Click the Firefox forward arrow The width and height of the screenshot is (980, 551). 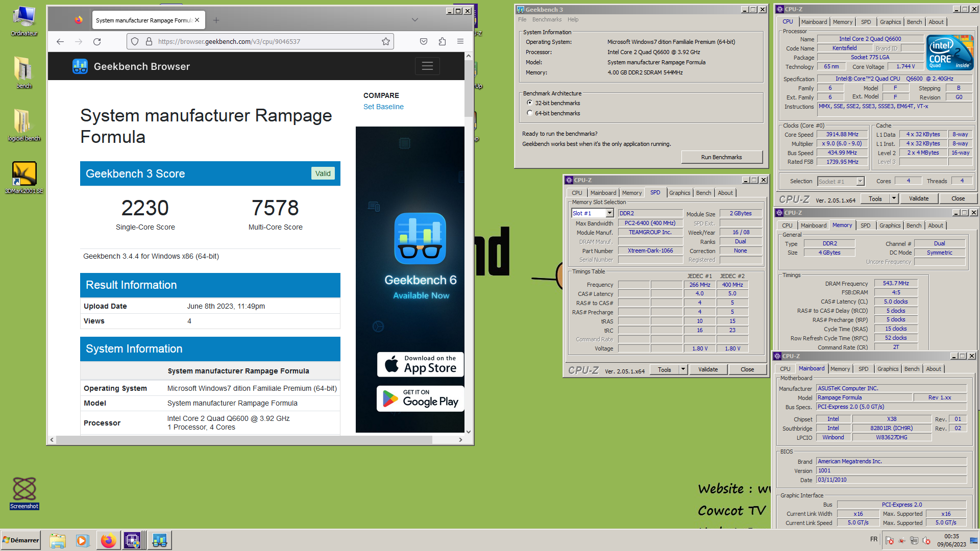[x=79, y=41]
